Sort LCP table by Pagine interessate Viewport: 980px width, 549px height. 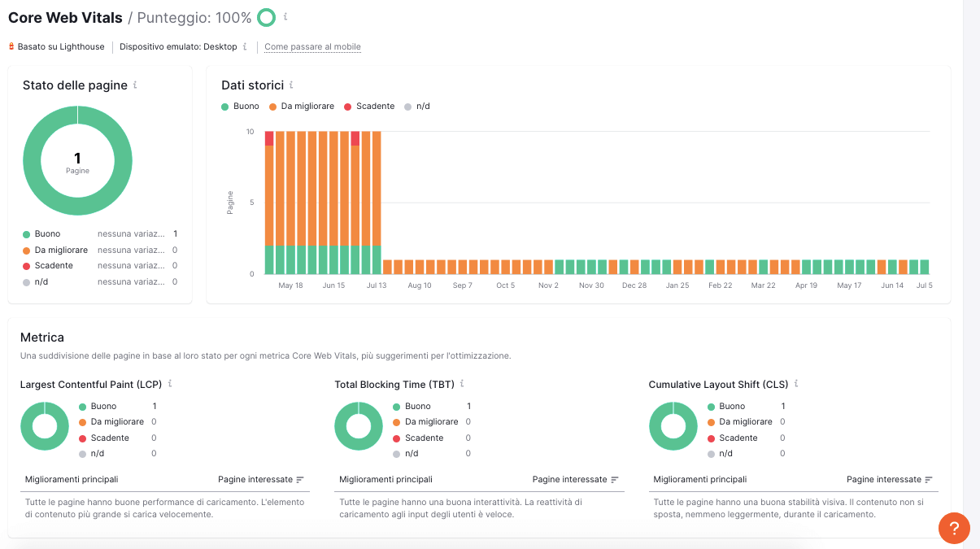pos(260,480)
